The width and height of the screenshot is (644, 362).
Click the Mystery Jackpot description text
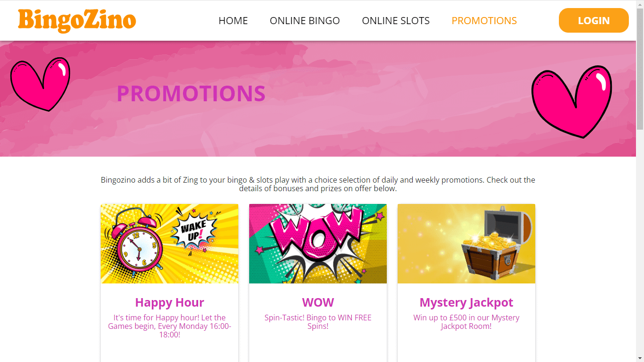(467, 322)
